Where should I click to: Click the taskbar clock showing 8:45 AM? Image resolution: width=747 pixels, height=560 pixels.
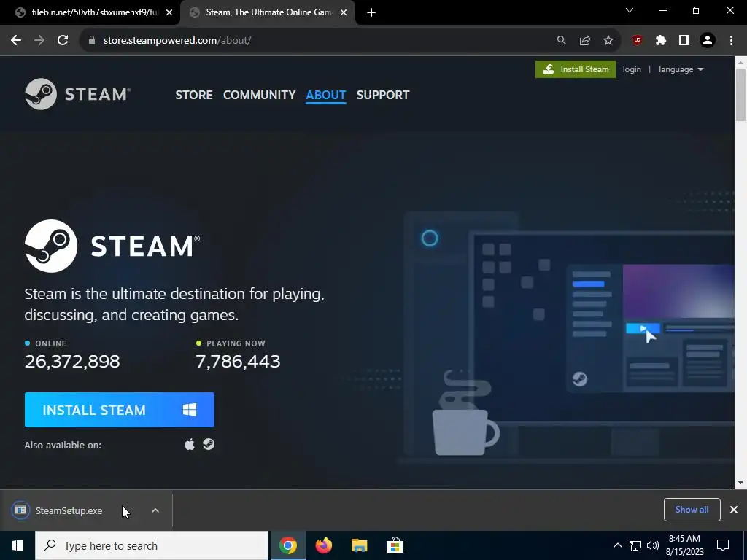point(684,545)
